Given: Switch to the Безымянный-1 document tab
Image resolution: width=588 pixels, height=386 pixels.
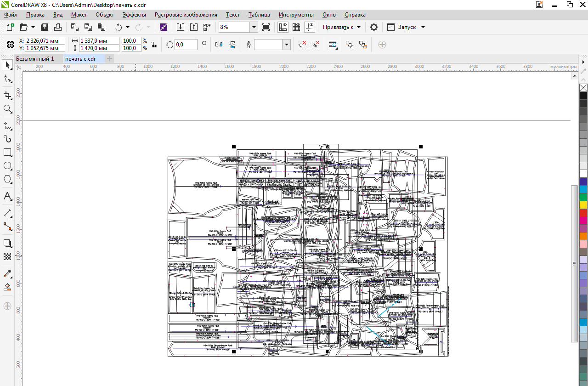Looking at the screenshot, I should pos(35,58).
